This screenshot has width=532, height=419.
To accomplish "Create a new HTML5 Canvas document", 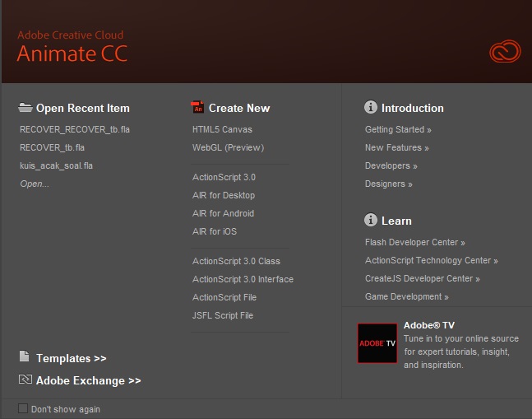I will pos(222,129).
